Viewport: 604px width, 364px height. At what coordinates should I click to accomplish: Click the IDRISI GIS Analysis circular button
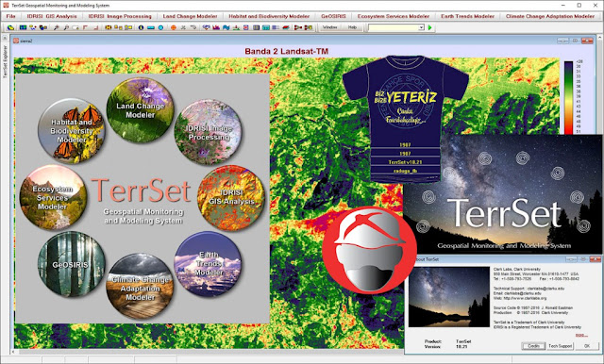[231, 198]
